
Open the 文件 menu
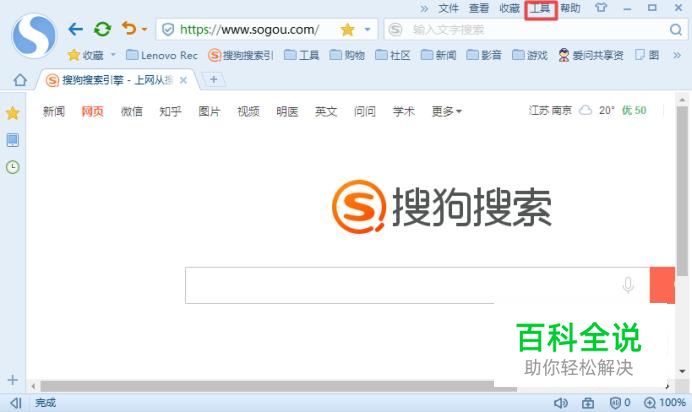tap(448, 8)
